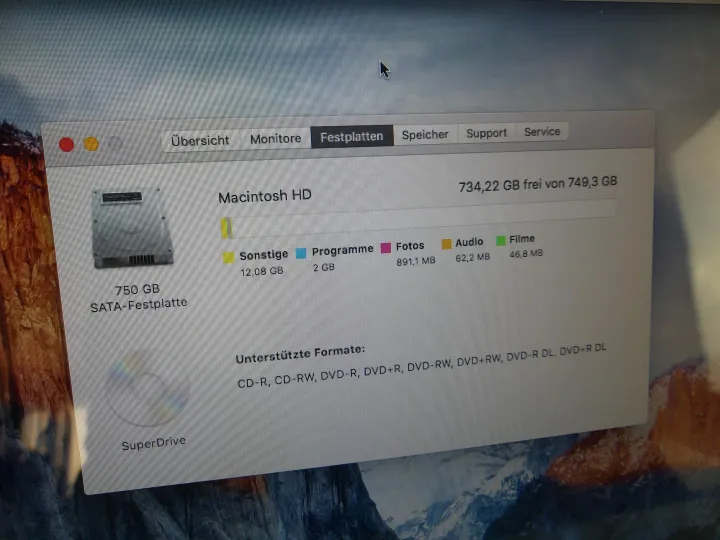Open the Speicher tab
This screenshot has width=720, height=540.
tap(425, 134)
